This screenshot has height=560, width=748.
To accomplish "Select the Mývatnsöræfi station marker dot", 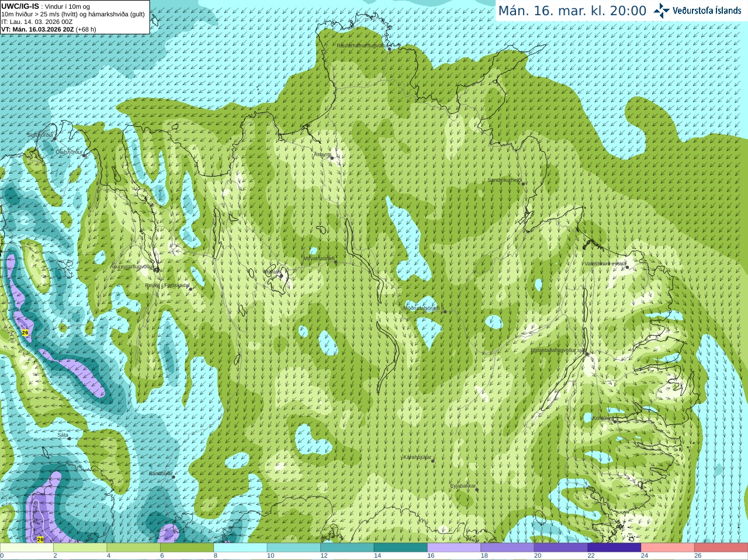I will pyautogui.click(x=335, y=262).
